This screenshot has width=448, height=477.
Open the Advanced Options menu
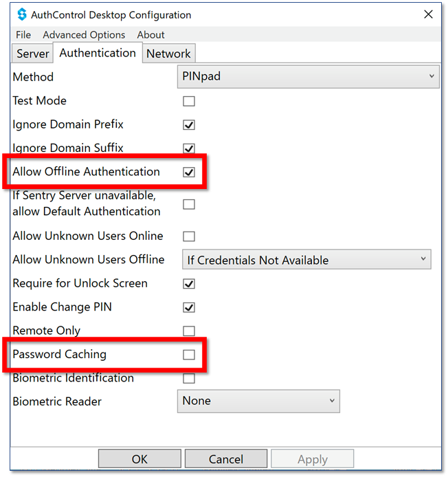[x=84, y=34]
